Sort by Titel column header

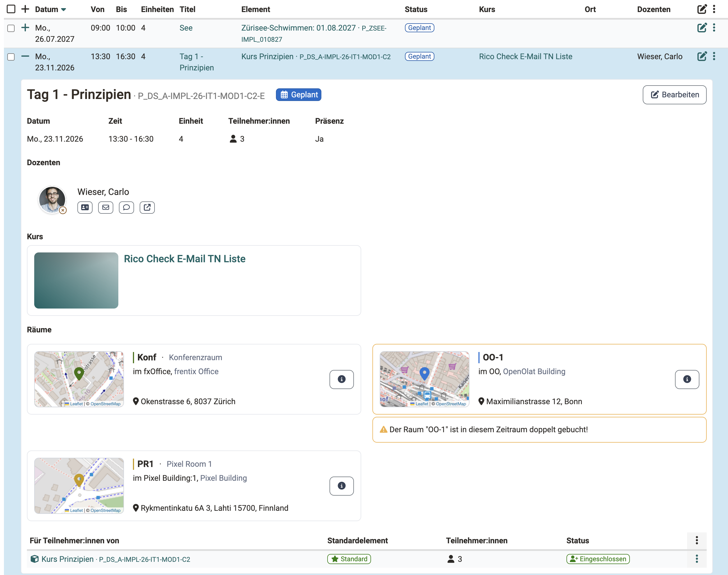(x=188, y=10)
